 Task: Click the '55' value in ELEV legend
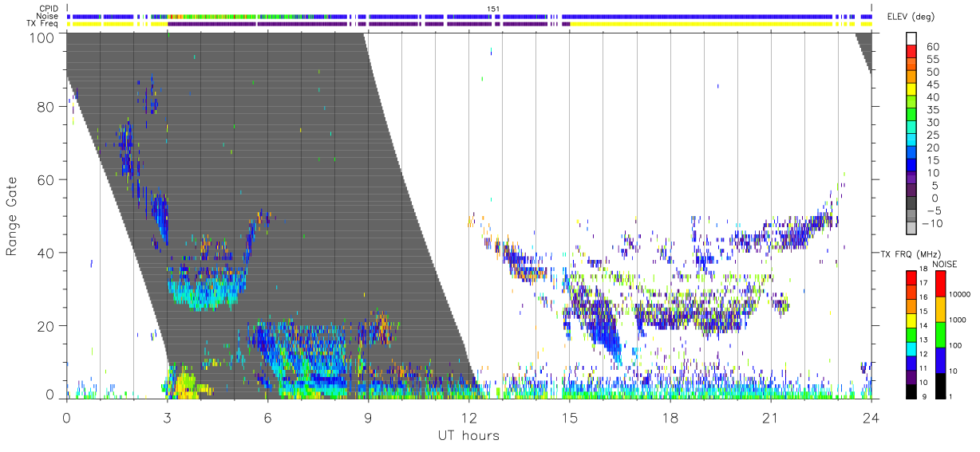click(931, 60)
